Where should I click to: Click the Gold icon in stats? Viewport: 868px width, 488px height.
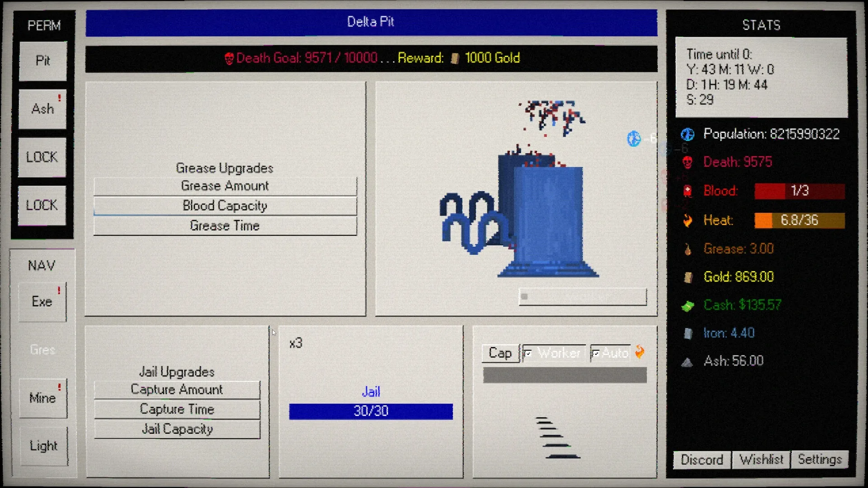(688, 277)
